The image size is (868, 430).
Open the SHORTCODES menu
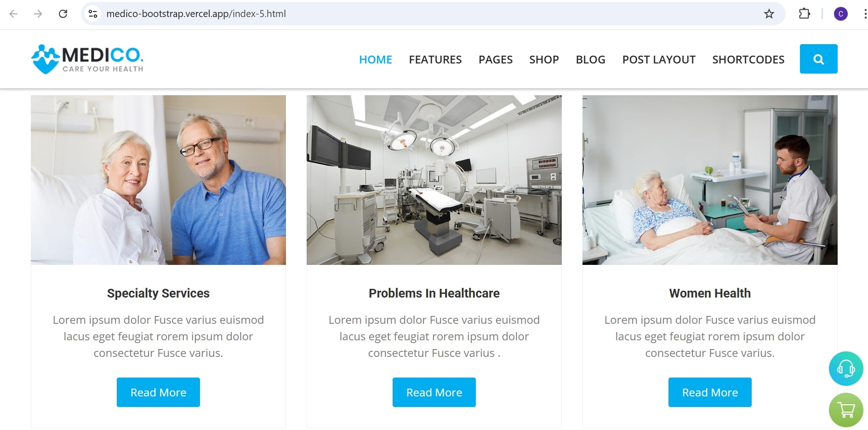point(748,59)
